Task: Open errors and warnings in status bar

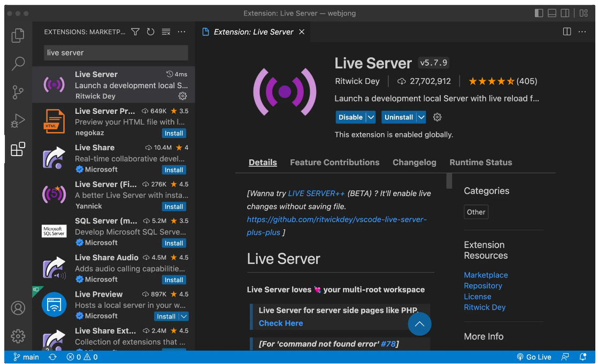Action: 82,357
